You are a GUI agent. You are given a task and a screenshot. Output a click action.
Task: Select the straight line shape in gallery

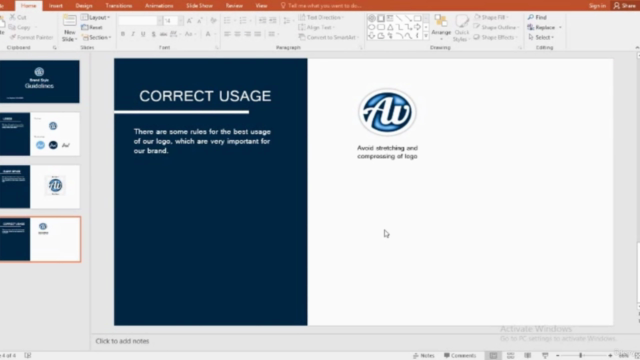coord(399,18)
